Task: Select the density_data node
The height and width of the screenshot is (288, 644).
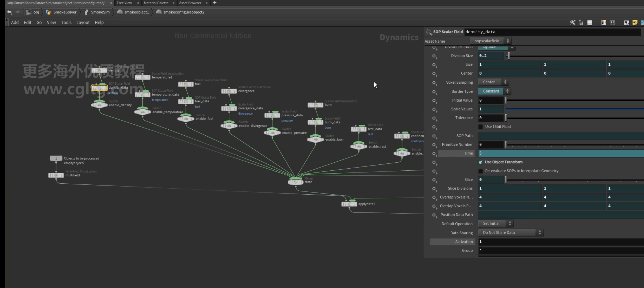Action: pos(99,88)
